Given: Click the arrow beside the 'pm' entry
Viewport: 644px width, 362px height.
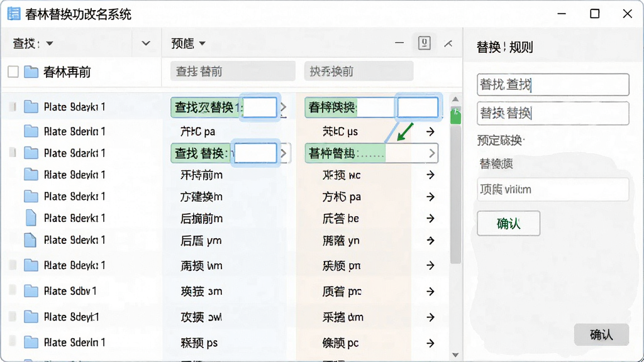Looking at the screenshot, I should click(x=430, y=266).
